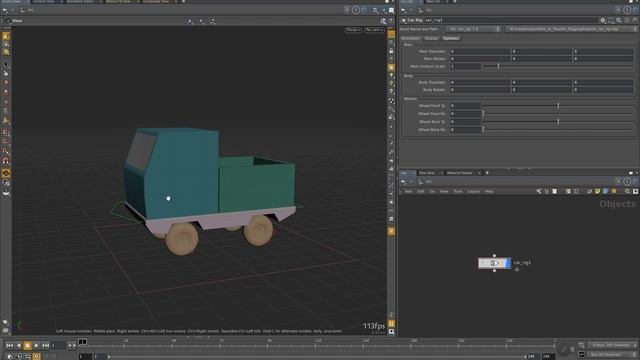Screen dimensions: 640x360
Task: Click the second Main Rotate field
Action: coord(542,59)
